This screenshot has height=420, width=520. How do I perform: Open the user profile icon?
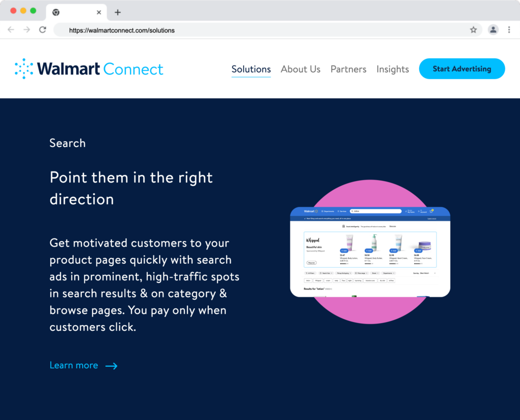[493, 30]
